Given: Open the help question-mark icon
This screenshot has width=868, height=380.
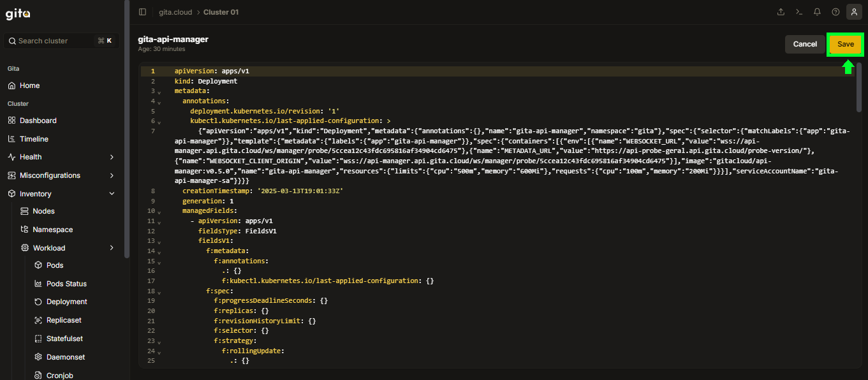Looking at the screenshot, I should 835,12.
